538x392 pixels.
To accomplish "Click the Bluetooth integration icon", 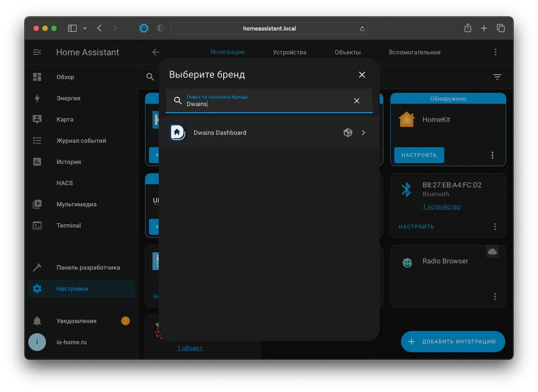I will (x=406, y=190).
